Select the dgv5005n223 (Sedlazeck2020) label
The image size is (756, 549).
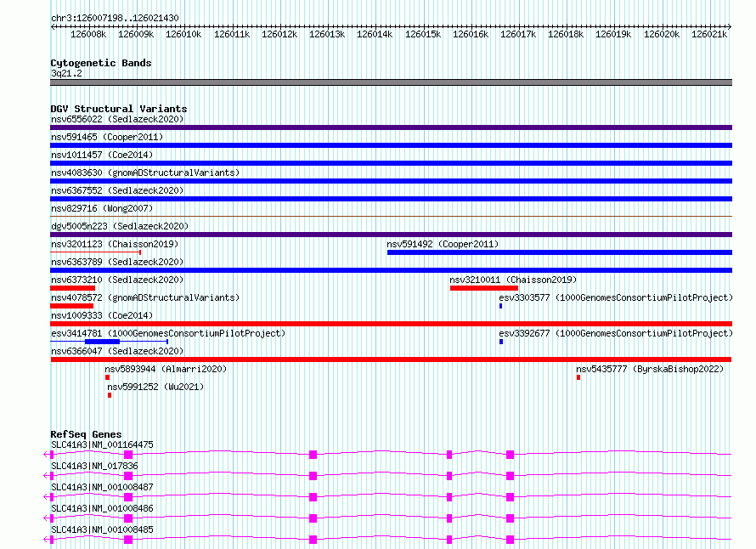click(120, 226)
